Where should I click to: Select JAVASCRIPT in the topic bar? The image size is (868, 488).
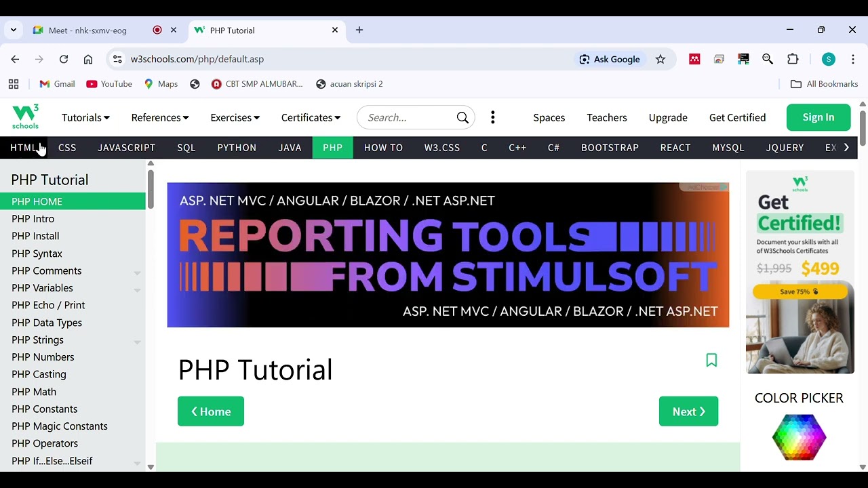126,148
